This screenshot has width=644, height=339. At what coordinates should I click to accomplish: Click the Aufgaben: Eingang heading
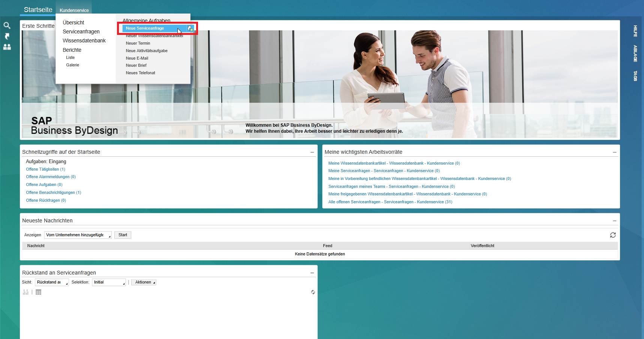46,162
